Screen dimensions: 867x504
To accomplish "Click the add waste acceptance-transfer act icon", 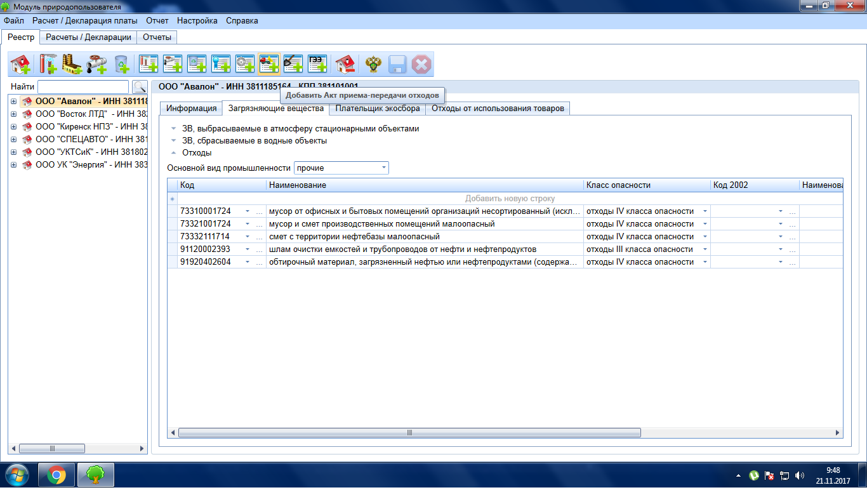I will 268,64.
